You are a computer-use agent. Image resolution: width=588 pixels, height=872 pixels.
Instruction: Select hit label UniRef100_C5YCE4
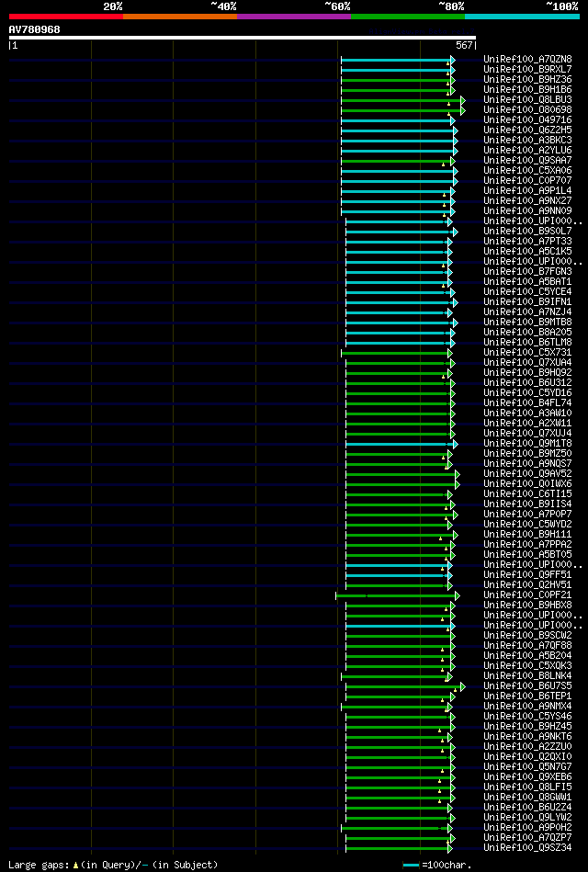click(x=527, y=292)
